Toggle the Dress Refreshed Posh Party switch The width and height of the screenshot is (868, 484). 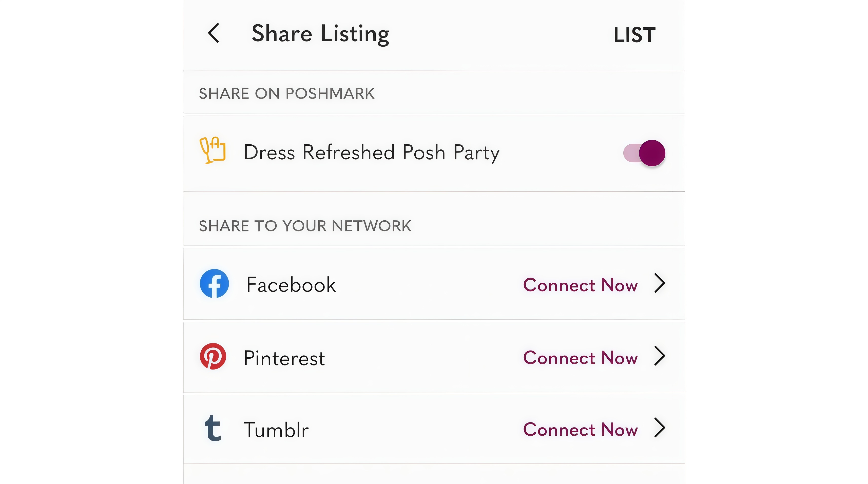[644, 153]
